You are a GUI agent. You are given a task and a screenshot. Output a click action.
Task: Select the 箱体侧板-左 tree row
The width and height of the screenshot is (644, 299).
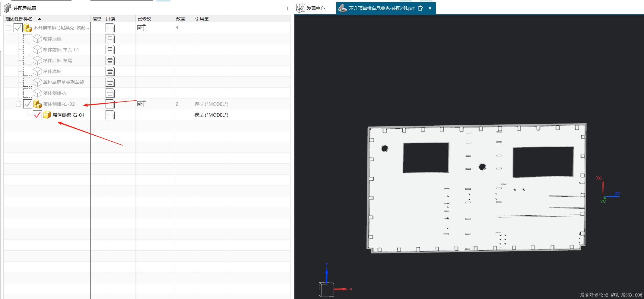coord(55,93)
